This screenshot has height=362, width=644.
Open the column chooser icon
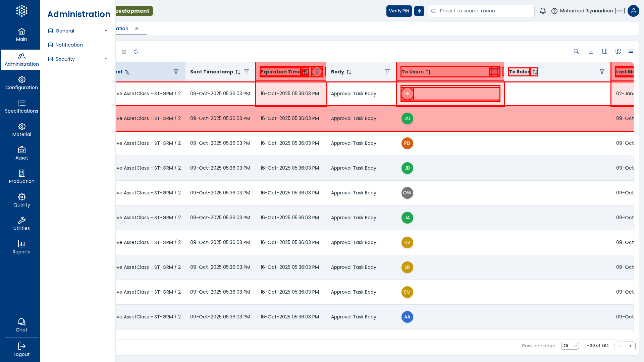pyautogui.click(x=604, y=51)
